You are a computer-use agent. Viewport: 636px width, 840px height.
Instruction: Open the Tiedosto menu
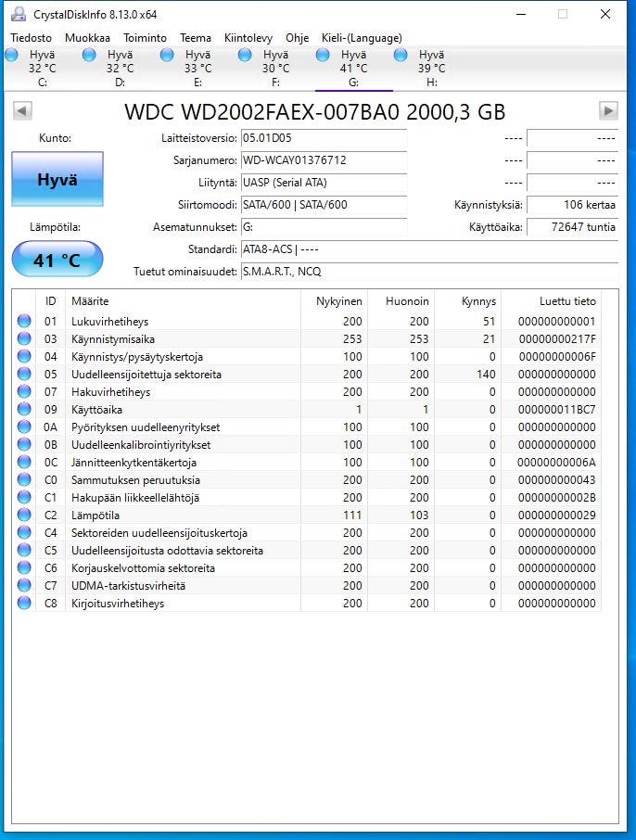pyautogui.click(x=32, y=38)
